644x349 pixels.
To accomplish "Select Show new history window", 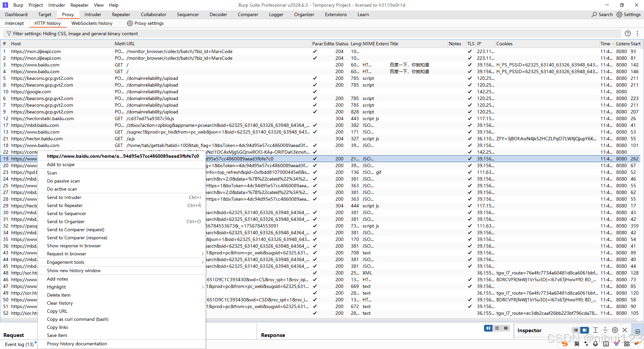I will pyautogui.click(x=121, y=270).
